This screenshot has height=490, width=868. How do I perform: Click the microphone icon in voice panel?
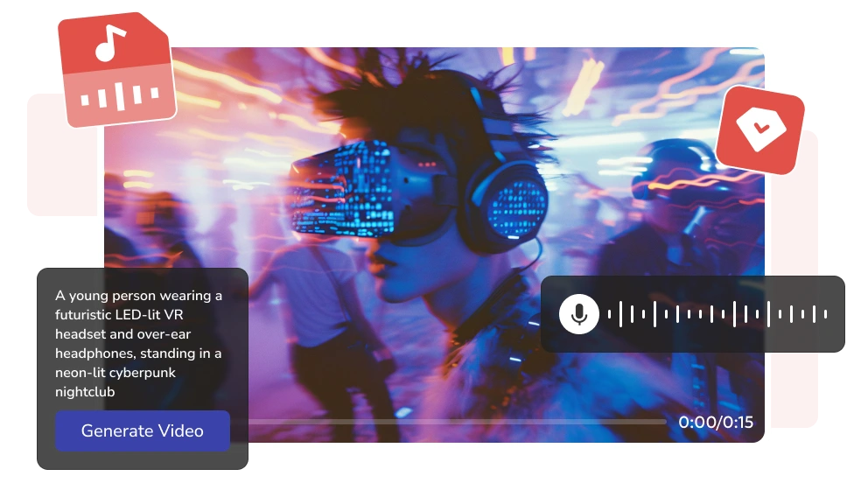pyautogui.click(x=578, y=314)
